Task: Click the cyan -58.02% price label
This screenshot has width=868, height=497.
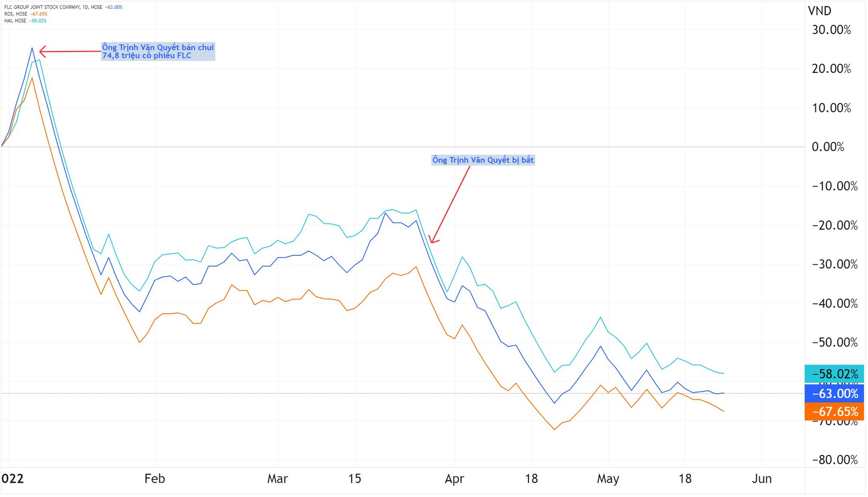Action: [x=835, y=375]
